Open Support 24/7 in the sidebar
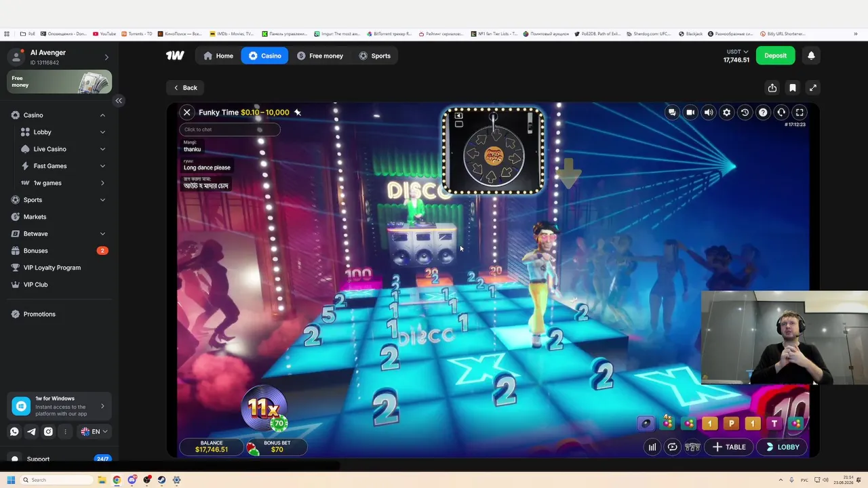The width and height of the screenshot is (868, 488). (60, 459)
